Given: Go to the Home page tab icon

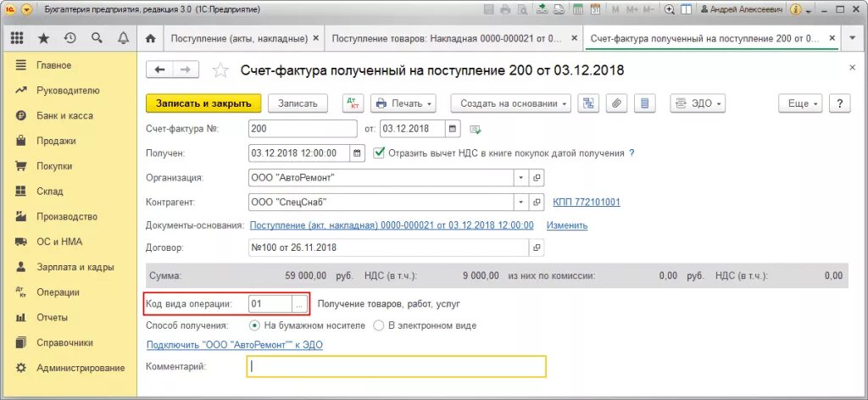Looking at the screenshot, I should 149,38.
